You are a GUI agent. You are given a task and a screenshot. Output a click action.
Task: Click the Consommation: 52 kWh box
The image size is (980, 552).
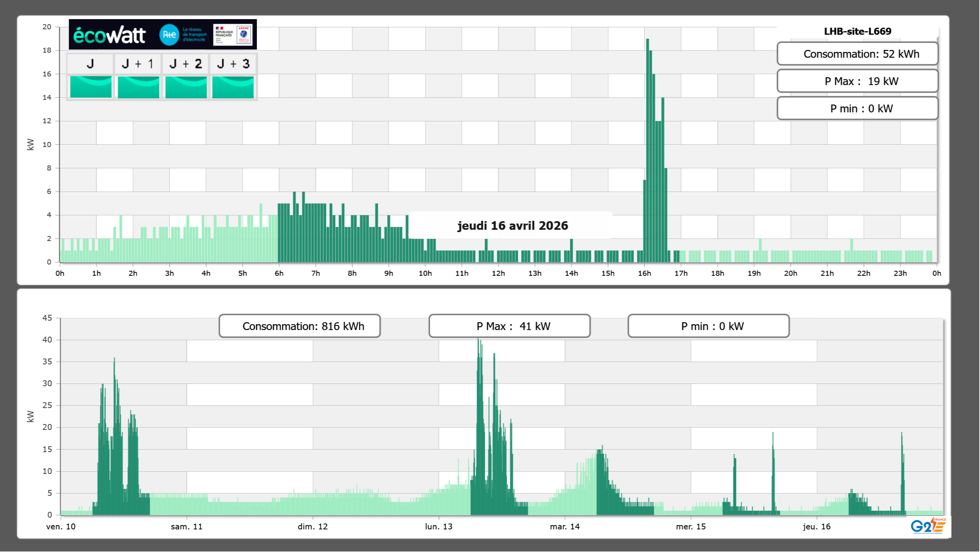(x=857, y=54)
